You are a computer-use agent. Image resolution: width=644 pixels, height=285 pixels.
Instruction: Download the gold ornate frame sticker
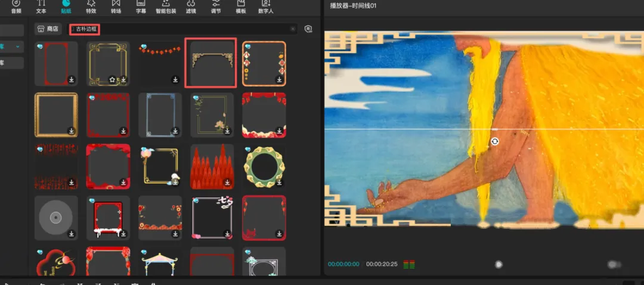tap(123, 80)
